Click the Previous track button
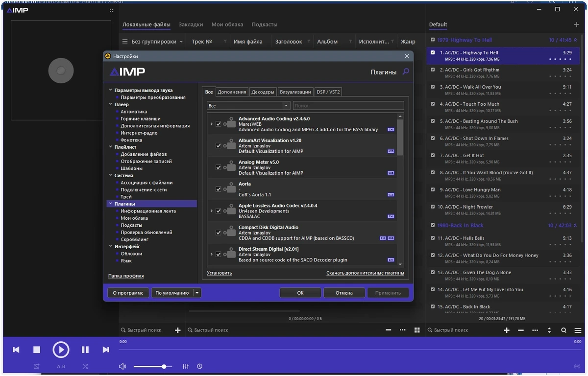Viewport: 588px width, 376px height. tap(16, 350)
